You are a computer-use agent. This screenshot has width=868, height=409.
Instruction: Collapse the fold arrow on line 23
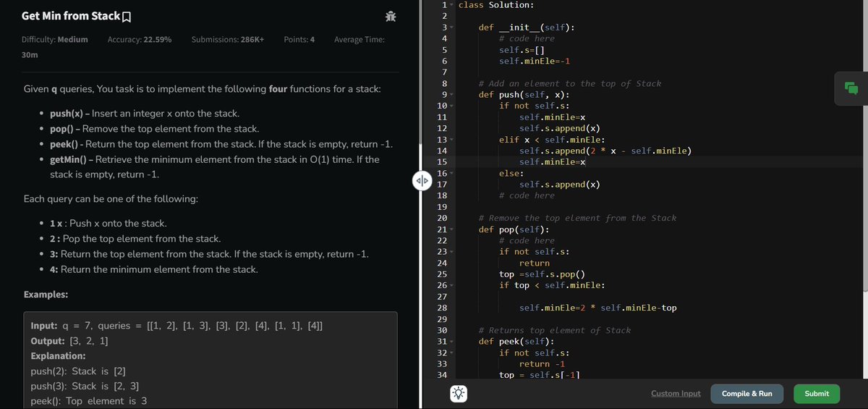click(x=452, y=252)
